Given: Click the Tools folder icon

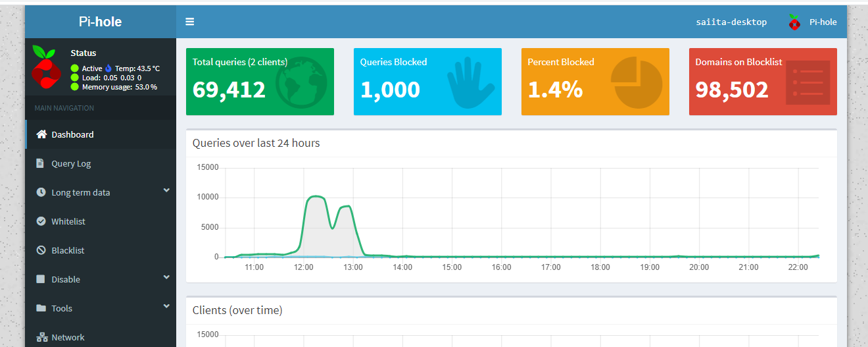Looking at the screenshot, I should coord(41,308).
